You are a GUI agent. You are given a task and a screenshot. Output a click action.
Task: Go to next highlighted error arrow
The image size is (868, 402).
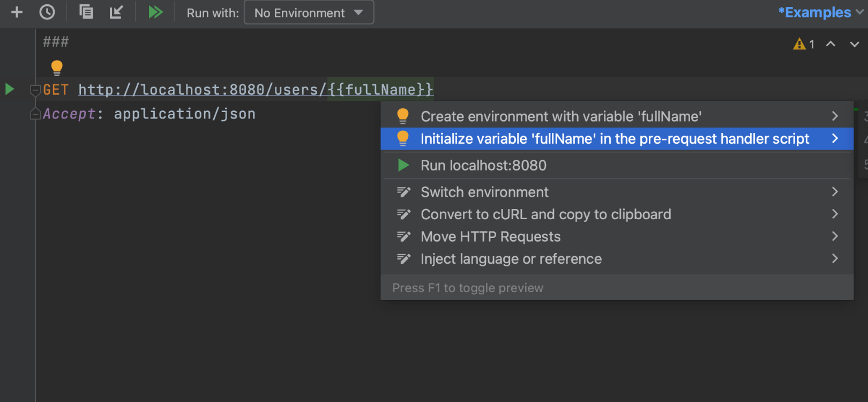[854, 44]
